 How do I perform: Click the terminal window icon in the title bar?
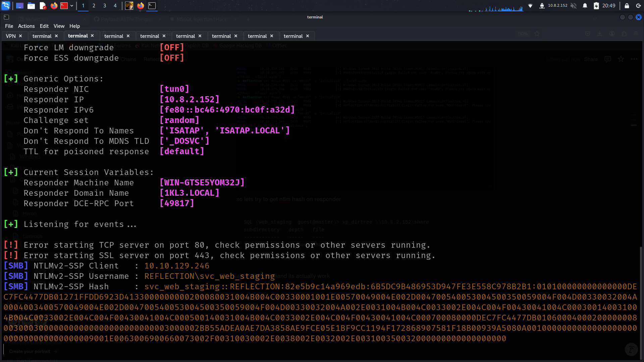6,17
